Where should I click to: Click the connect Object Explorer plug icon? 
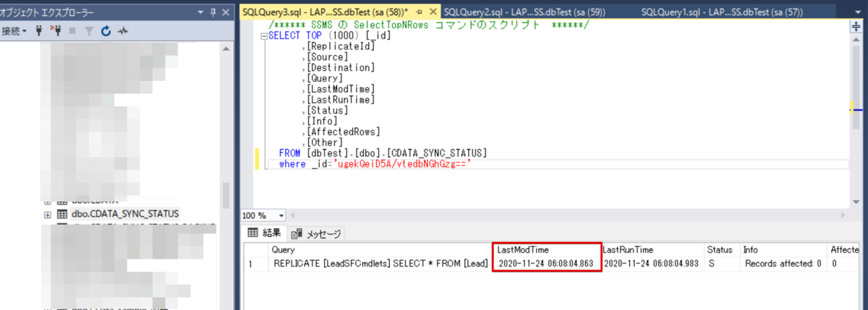(x=39, y=31)
